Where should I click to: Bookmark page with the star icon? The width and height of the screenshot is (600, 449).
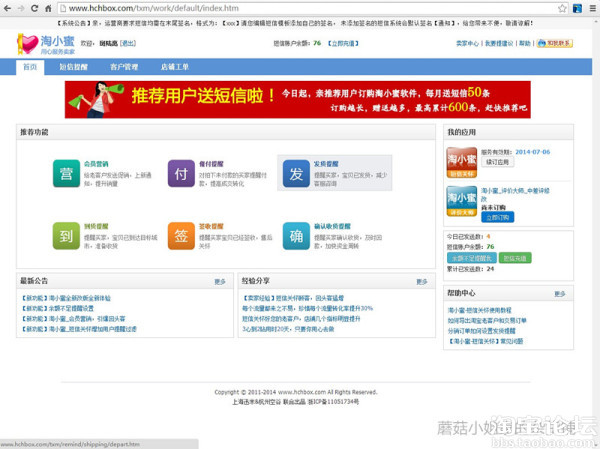(562, 8)
